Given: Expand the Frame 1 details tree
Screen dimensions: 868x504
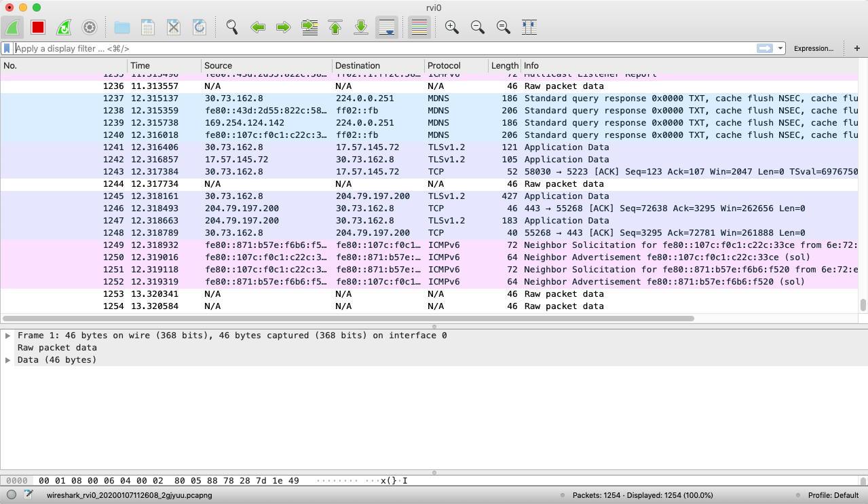Looking at the screenshot, I should (x=7, y=336).
